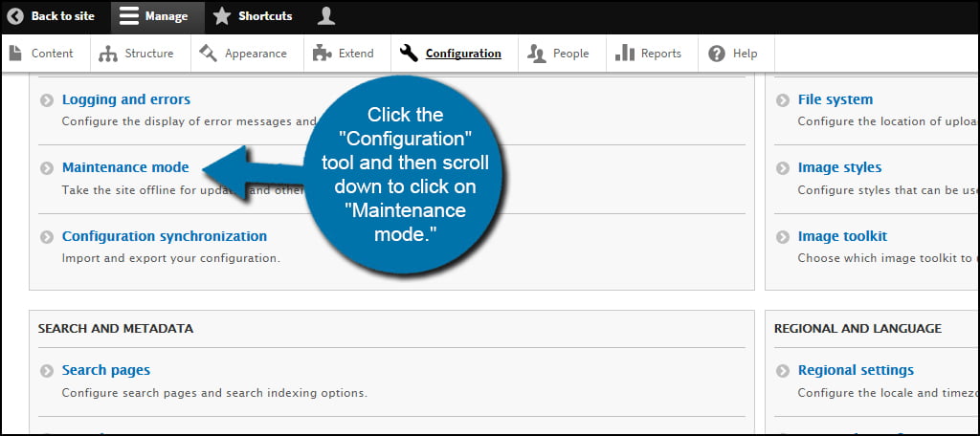
Task: Click bullet icon beside Logging and errors
Action: pyautogui.click(x=47, y=100)
